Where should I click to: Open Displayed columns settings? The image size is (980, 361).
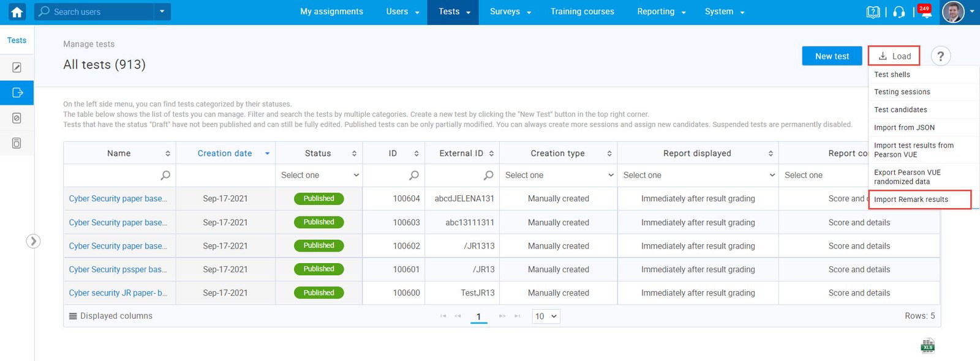[111, 316]
